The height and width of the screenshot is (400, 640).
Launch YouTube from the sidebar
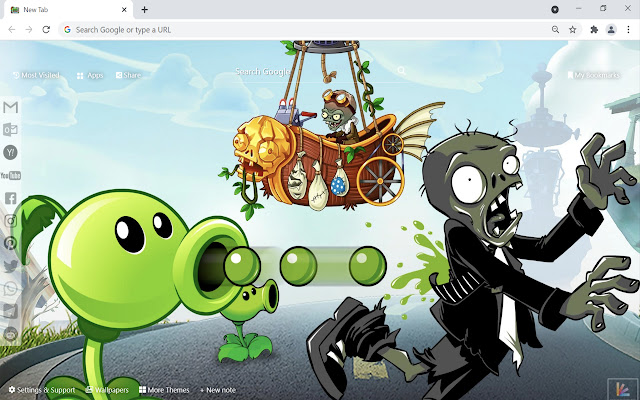(x=11, y=176)
